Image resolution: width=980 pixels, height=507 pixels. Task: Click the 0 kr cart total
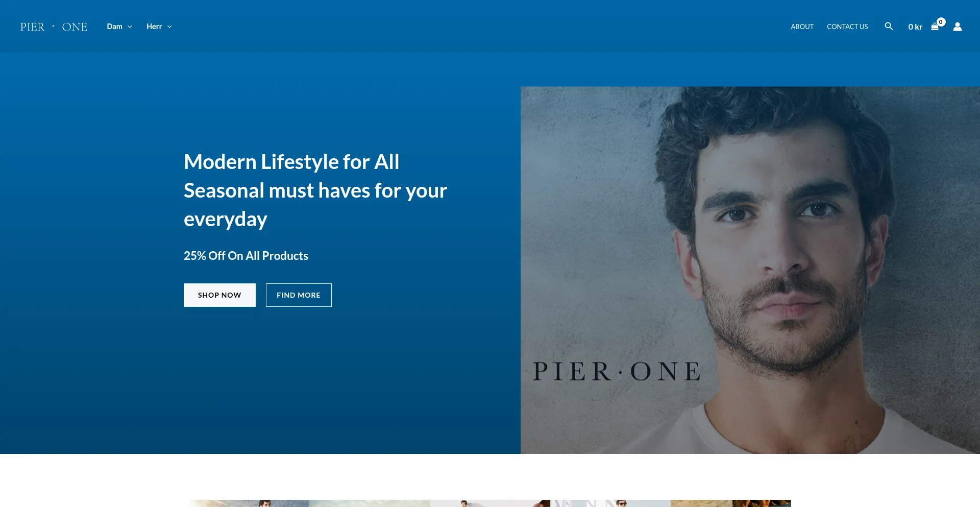(915, 27)
